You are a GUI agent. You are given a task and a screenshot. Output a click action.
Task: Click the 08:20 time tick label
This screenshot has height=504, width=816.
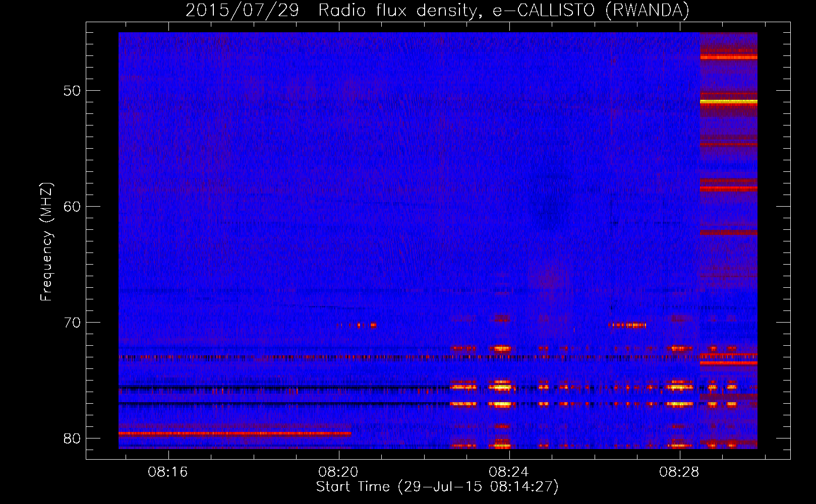point(338,472)
